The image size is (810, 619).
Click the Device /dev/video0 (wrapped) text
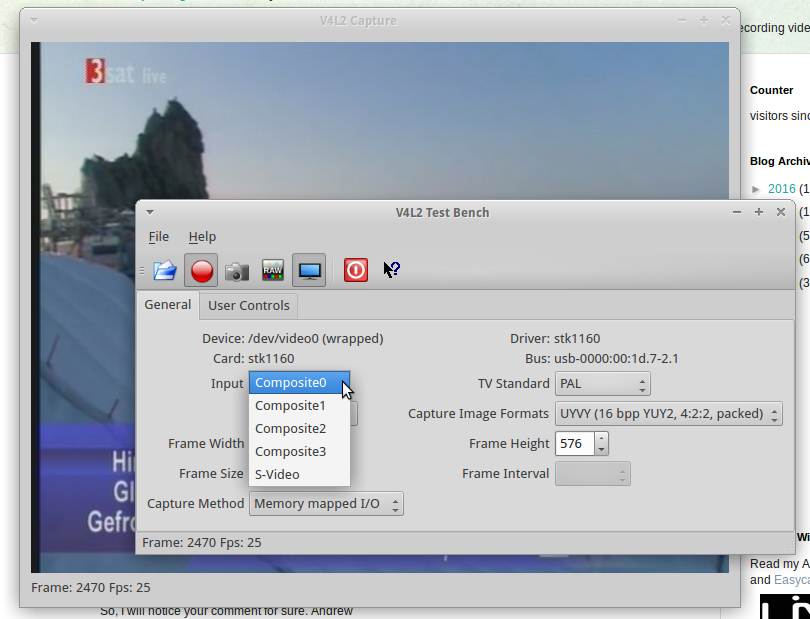[293, 339]
